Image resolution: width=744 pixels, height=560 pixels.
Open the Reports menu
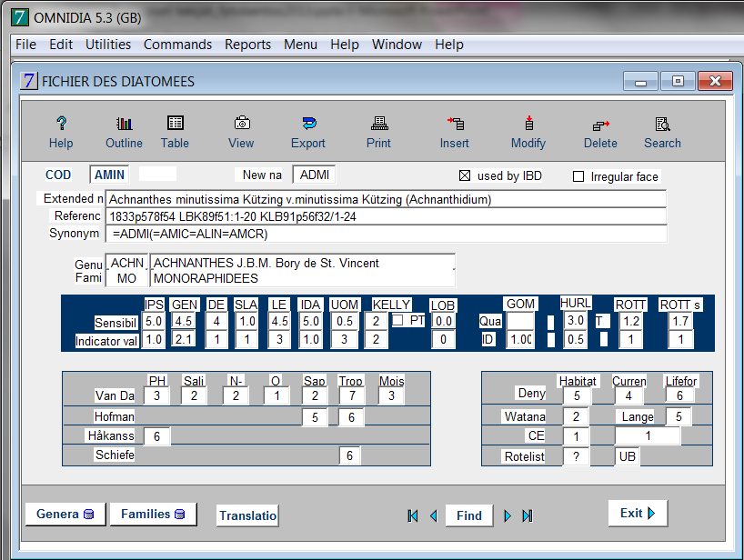click(247, 45)
